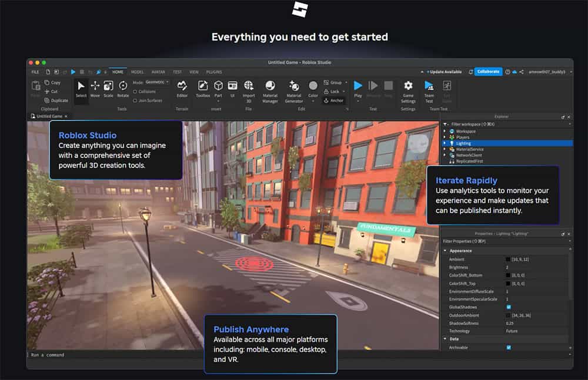Expand the NetworkClient tree item
This screenshot has height=380, width=588.
[445, 155]
